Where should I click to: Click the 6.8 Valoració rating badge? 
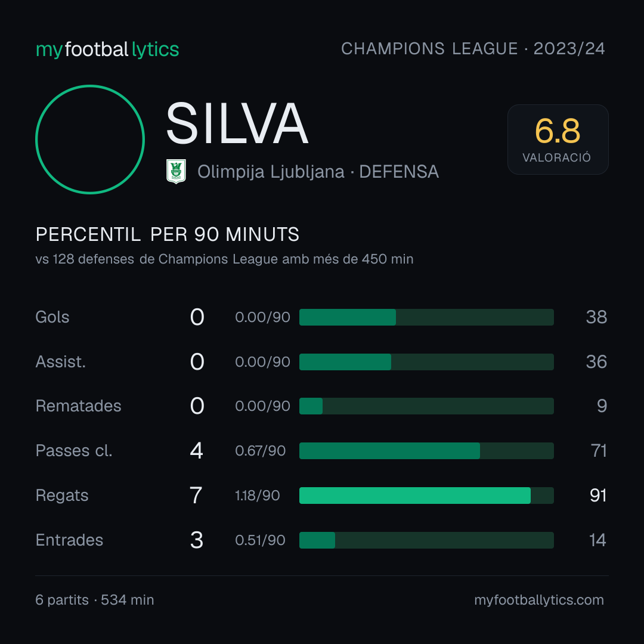click(558, 139)
